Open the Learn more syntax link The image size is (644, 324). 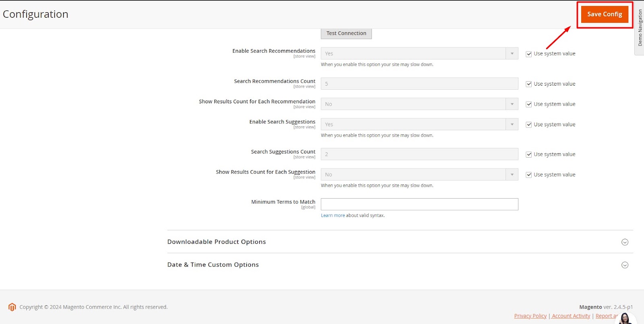tap(332, 215)
